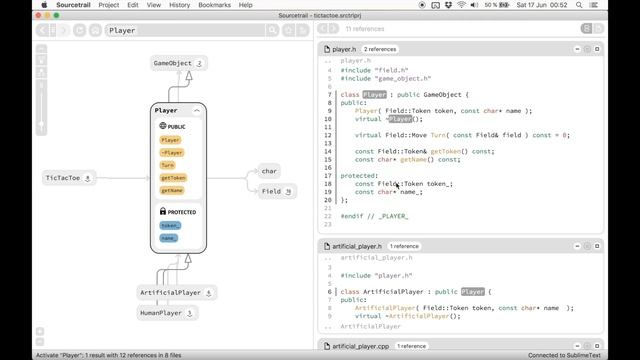Open the player.h file title
This screenshot has width=640, height=360.
pos(344,49)
